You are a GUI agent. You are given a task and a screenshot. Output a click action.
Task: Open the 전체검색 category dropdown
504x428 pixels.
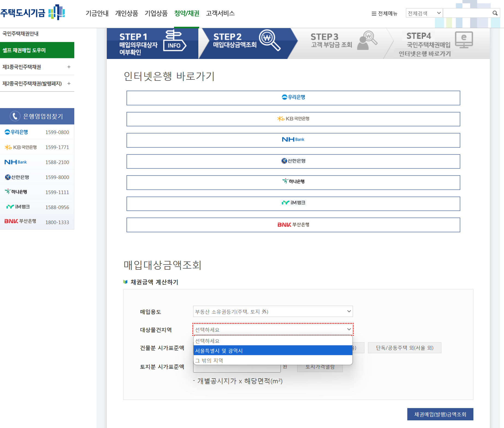tap(424, 13)
